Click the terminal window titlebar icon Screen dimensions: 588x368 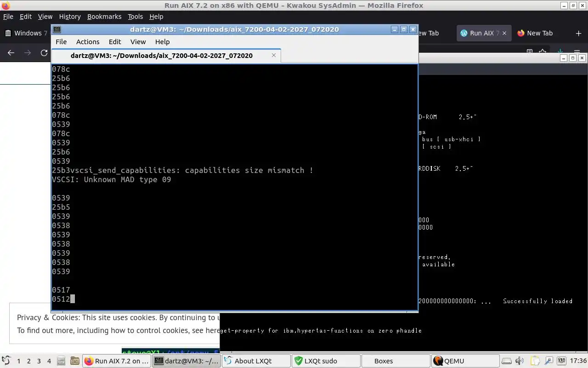point(57,29)
